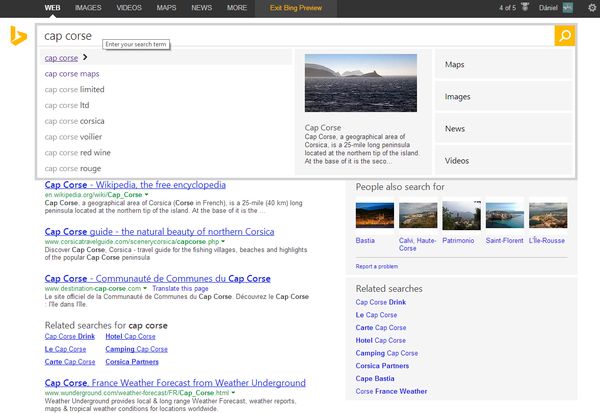
Task: Switch to the VIDEOS tab
Action: [129, 8]
